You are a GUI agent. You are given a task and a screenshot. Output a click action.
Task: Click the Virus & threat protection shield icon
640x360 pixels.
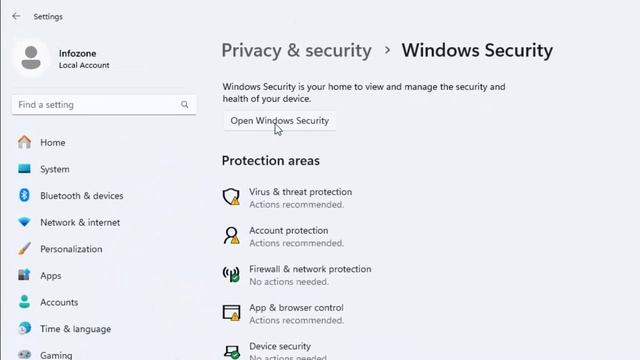coord(231,197)
